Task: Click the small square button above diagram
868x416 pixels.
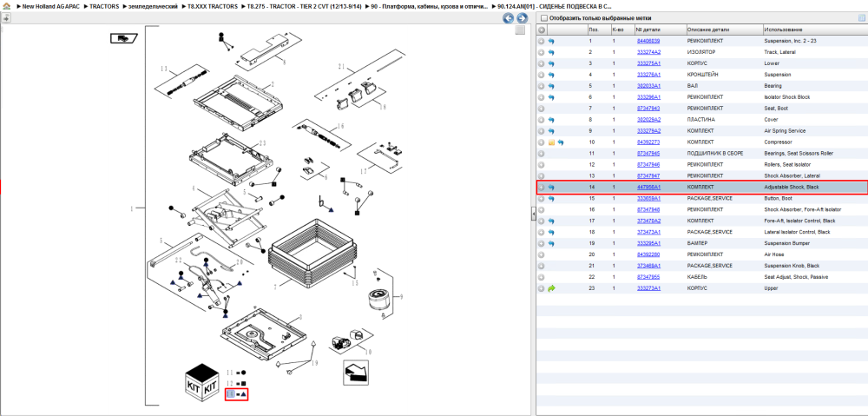Action: point(519,30)
